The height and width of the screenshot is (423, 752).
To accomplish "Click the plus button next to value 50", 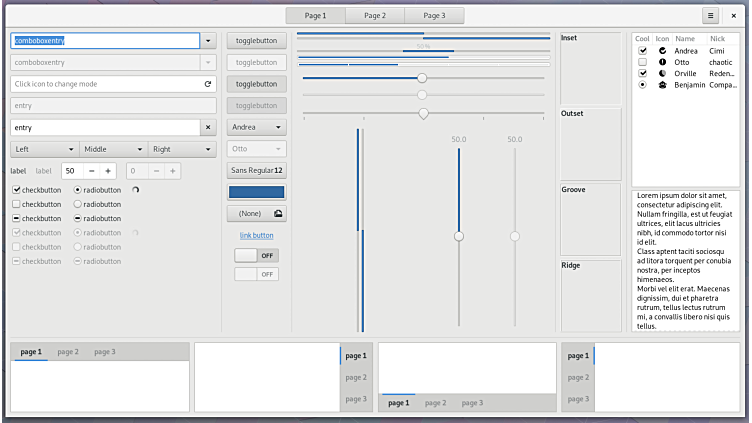I will (108, 171).
